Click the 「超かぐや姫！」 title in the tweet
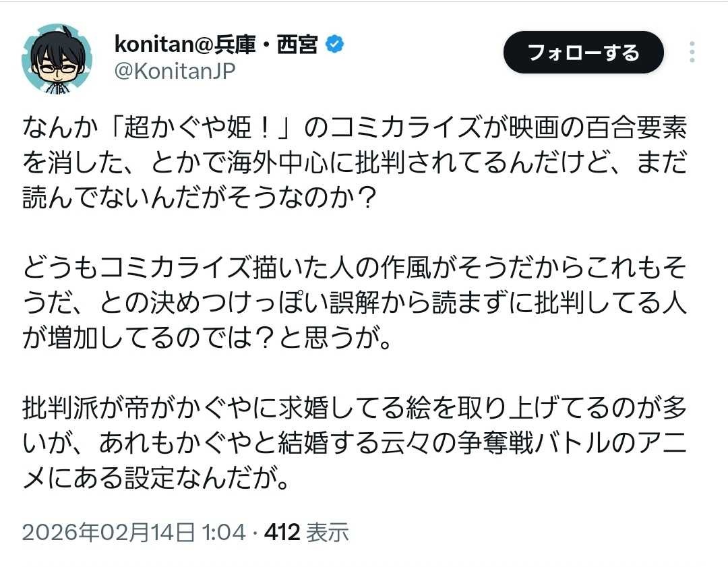The image size is (728, 567). (x=183, y=127)
